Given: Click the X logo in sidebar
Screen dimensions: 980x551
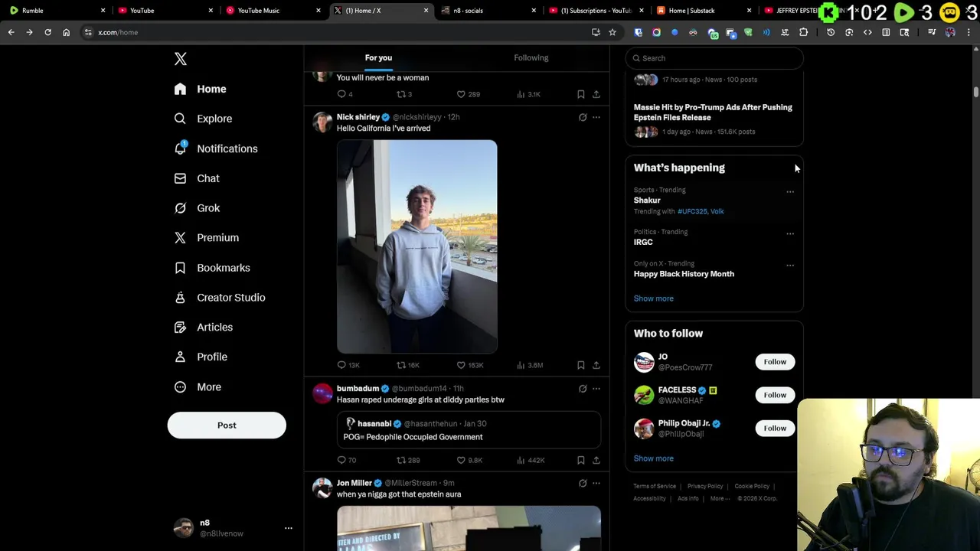Looking at the screenshot, I should (180, 59).
